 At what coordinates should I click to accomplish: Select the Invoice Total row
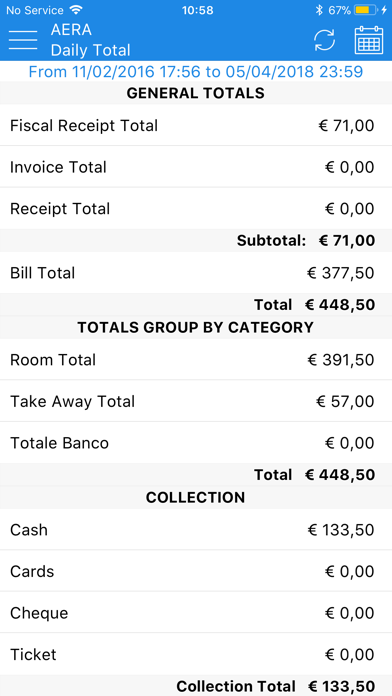(x=196, y=167)
